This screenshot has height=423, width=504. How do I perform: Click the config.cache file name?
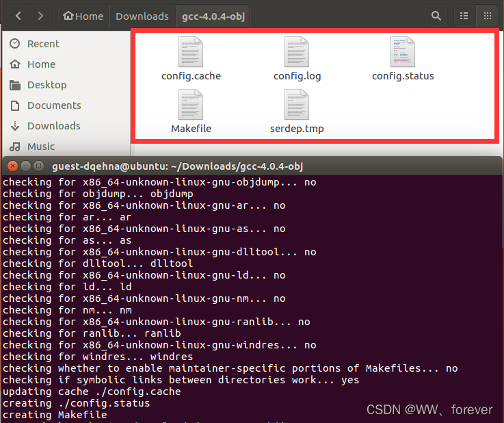[191, 76]
